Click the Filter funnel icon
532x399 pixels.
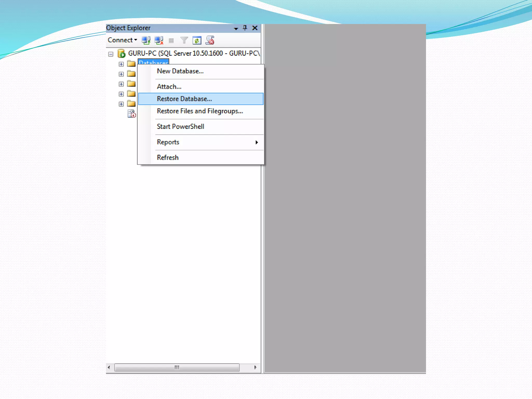click(184, 40)
